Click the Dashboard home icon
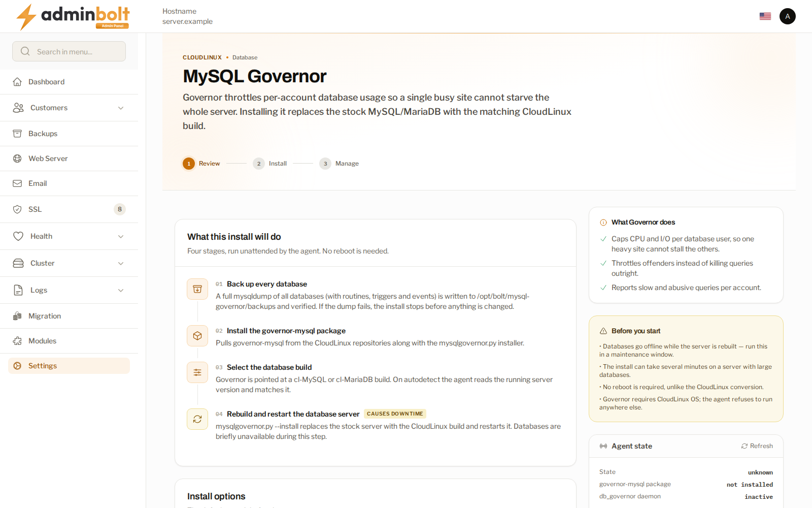 click(x=17, y=82)
